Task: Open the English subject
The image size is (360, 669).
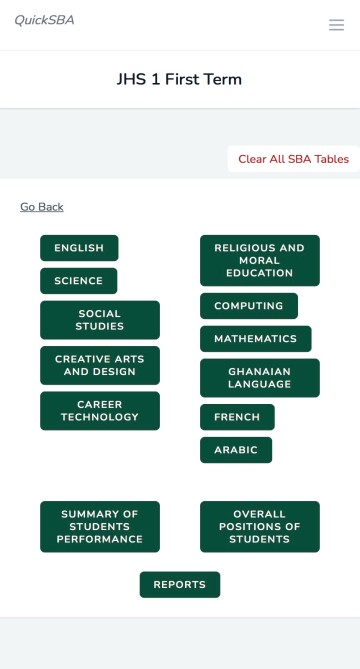Action: click(x=79, y=248)
